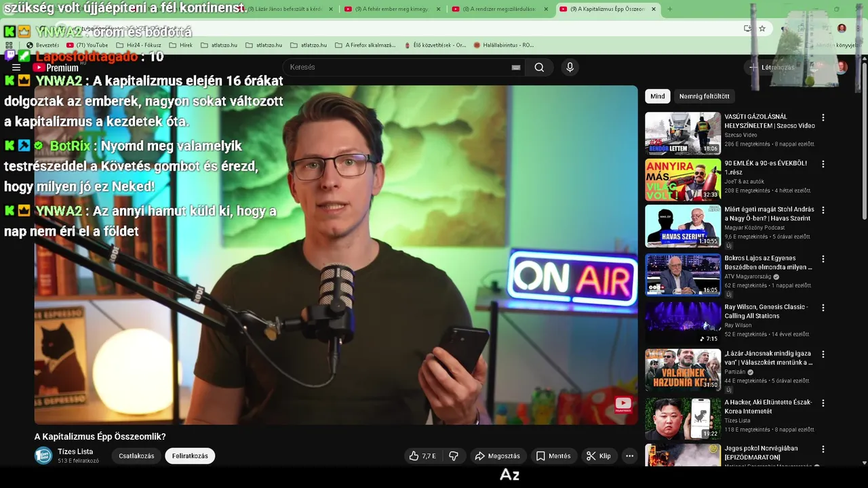Open Lázár Jánosnak mindig igaza van title
The image size is (868, 488).
(768, 358)
